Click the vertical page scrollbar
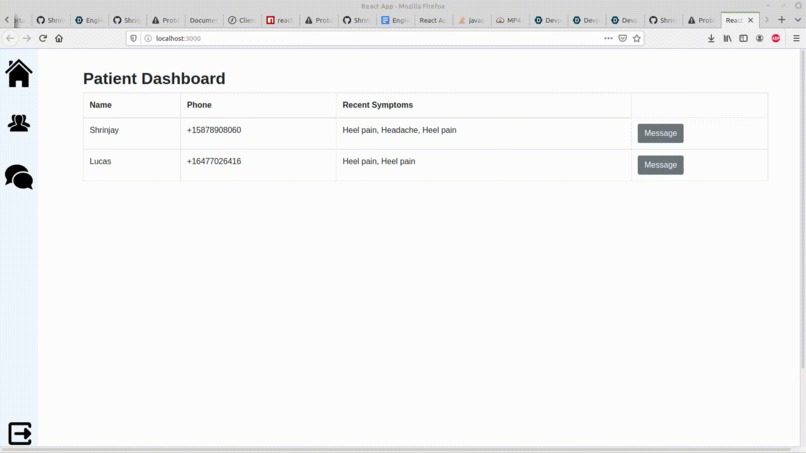Screen dimensions: 806x453 pos(802,208)
